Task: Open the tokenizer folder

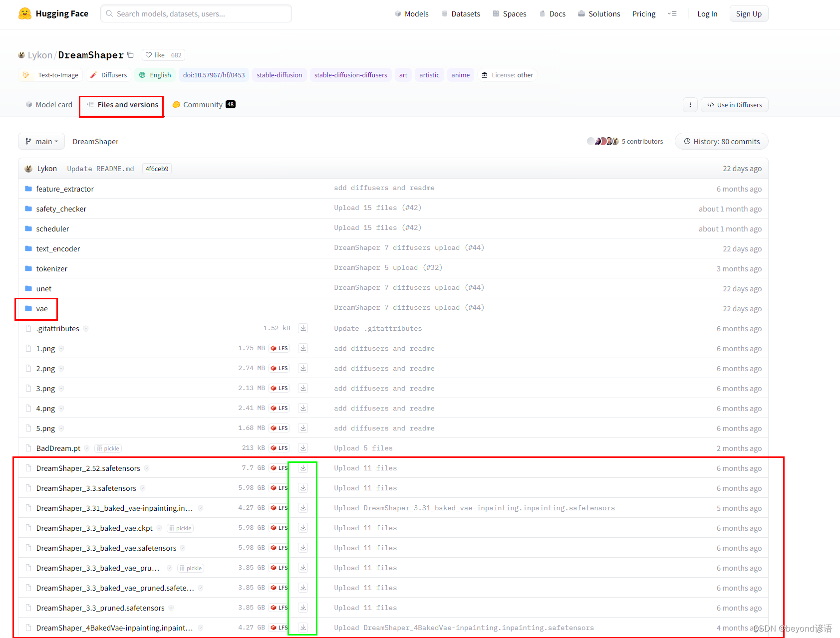Action: pyautogui.click(x=51, y=268)
